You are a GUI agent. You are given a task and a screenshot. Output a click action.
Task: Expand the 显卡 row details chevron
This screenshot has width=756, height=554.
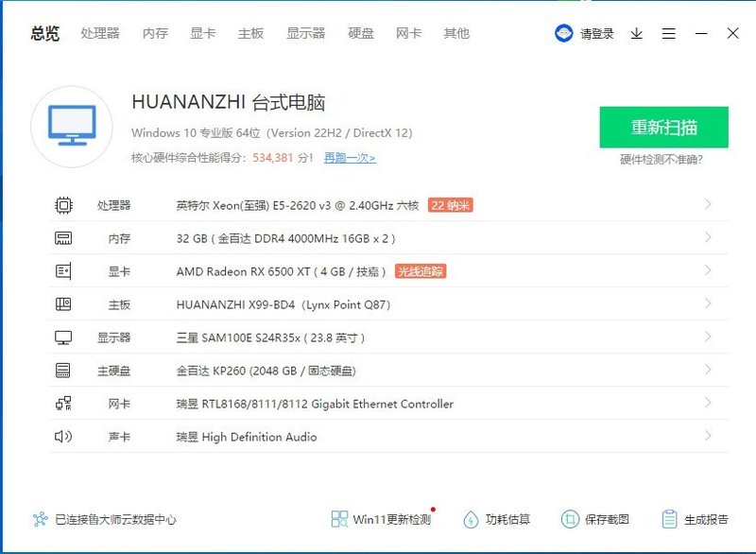[x=710, y=271]
